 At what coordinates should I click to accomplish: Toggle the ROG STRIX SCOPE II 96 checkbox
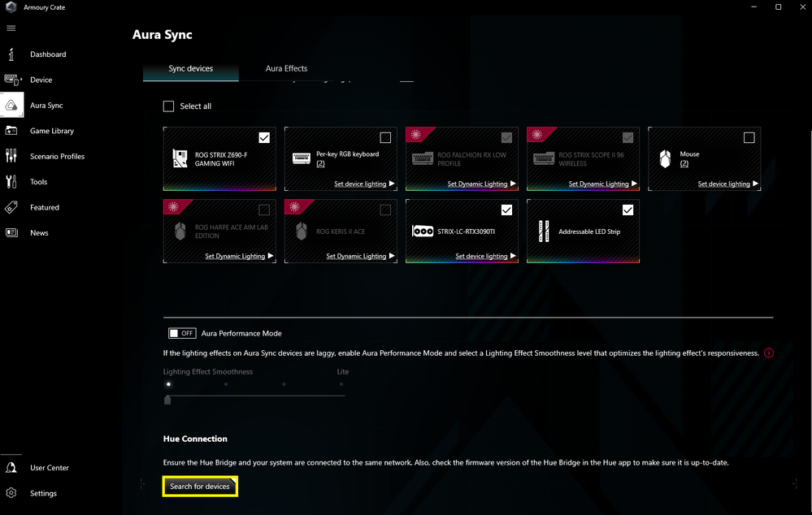click(x=627, y=137)
